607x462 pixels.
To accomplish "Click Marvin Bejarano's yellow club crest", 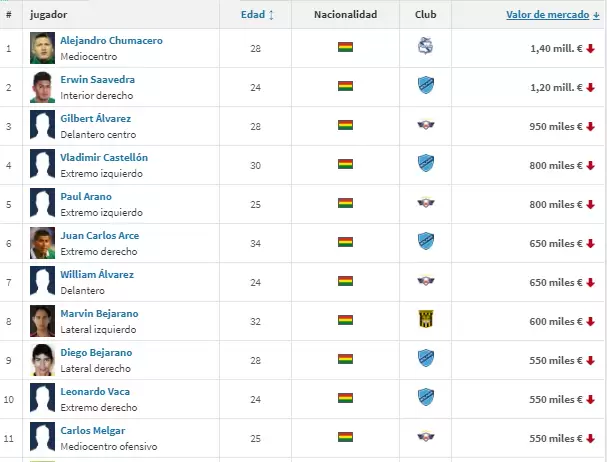I will point(425,320).
